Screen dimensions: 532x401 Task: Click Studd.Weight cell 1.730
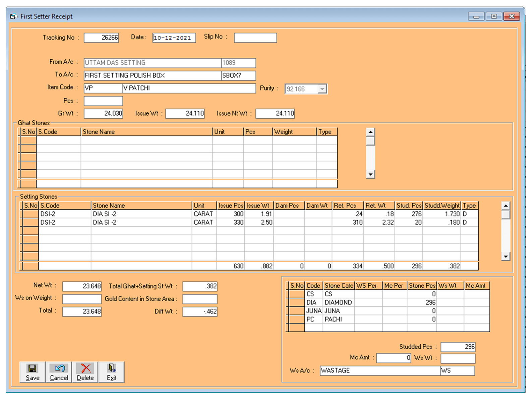[442, 214]
